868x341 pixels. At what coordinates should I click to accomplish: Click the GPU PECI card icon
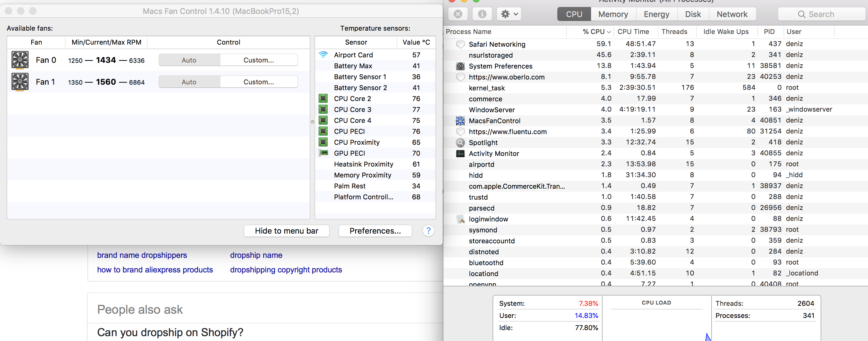pos(323,153)
